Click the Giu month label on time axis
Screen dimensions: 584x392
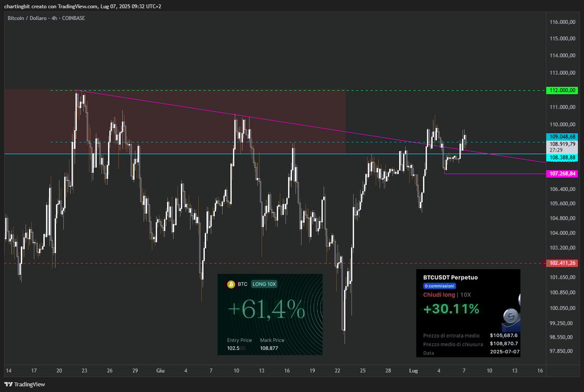(160, 371)
